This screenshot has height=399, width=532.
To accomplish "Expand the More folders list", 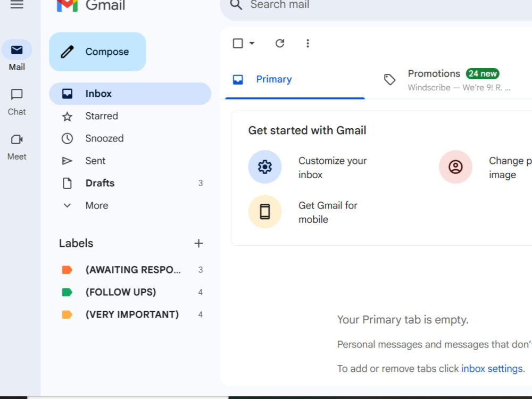I will tap(130, 205).
